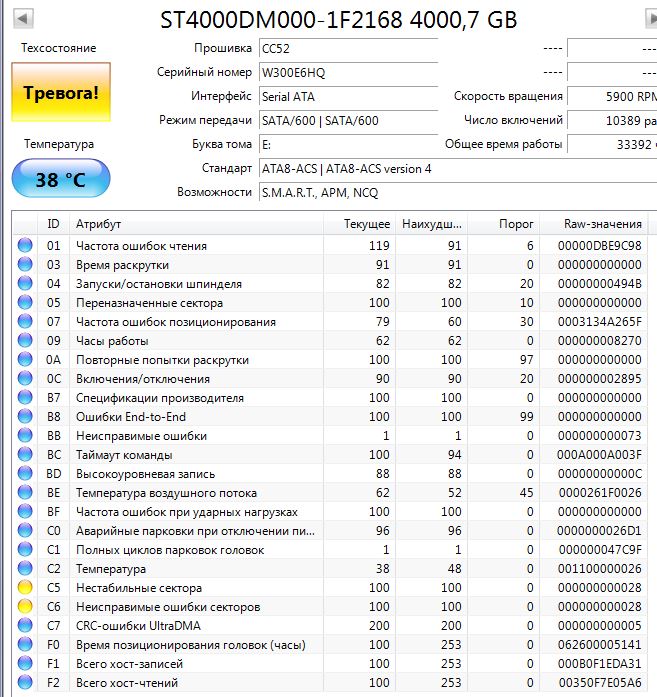Click the Режим передачи SATA/600 field

coord(346,120)
